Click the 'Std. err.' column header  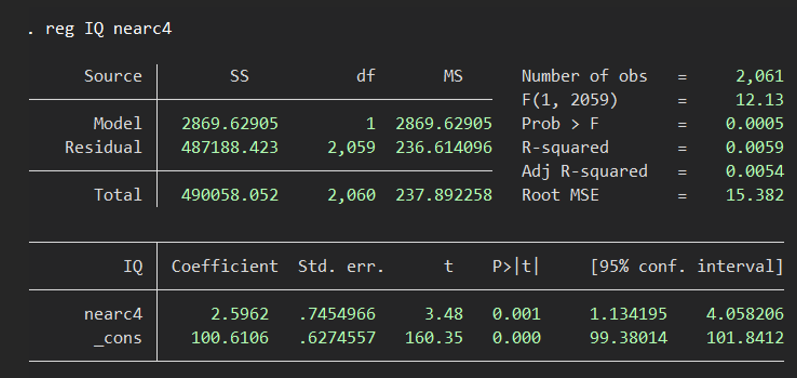(x=341, y=266)
